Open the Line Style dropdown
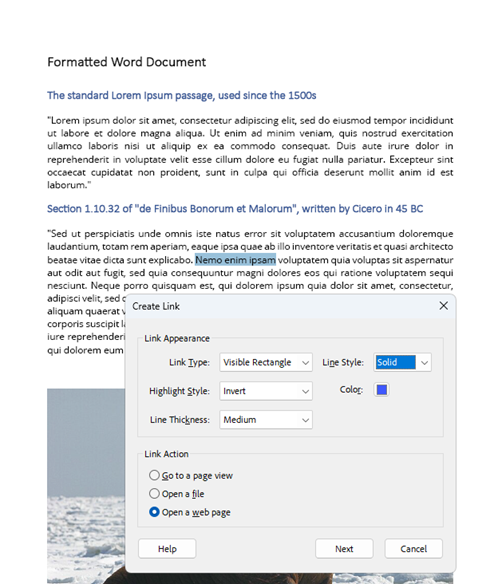Viewport: 498px width, 584px height. (402, 362)
